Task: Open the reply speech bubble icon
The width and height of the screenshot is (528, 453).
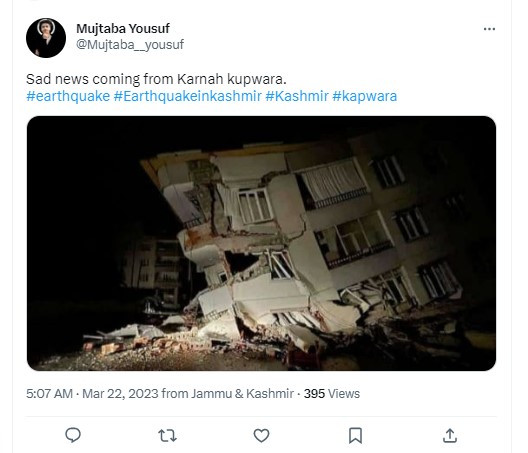Action: pyautogui.click(x=73, y=435)
